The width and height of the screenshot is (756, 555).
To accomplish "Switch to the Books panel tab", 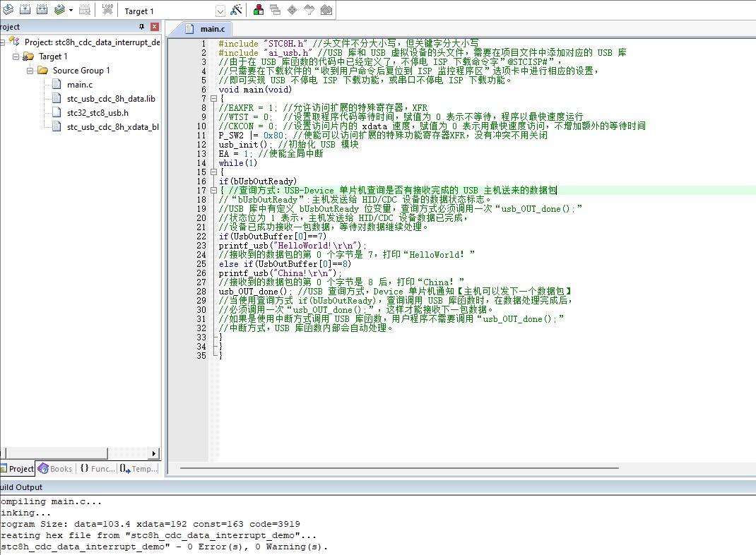I will click(x=55, y=469).
